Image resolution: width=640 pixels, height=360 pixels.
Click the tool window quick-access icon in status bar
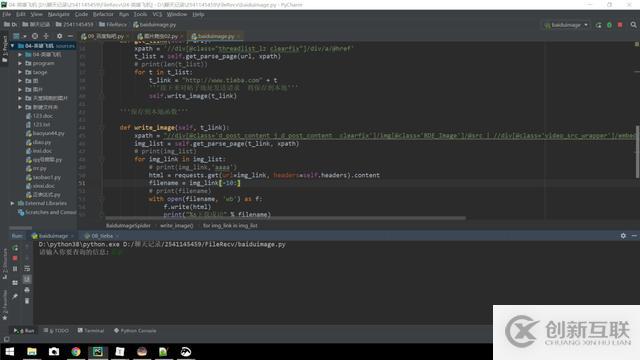point(6,339)
